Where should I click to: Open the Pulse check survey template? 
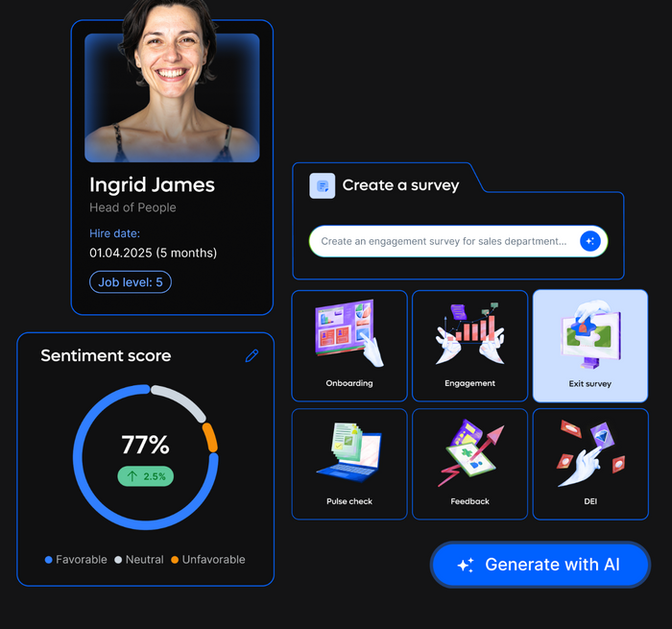click(349, 464)
